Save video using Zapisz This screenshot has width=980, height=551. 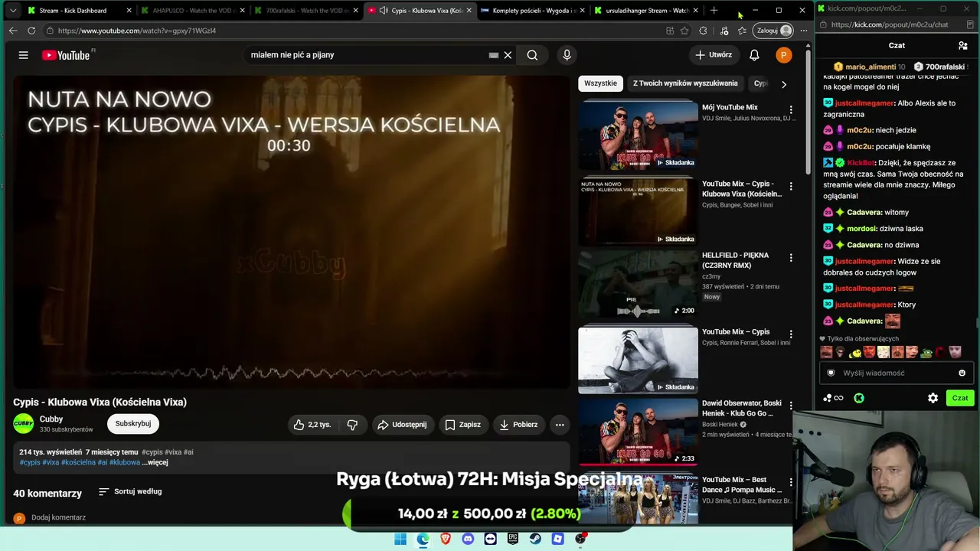[x=463, y=425]
